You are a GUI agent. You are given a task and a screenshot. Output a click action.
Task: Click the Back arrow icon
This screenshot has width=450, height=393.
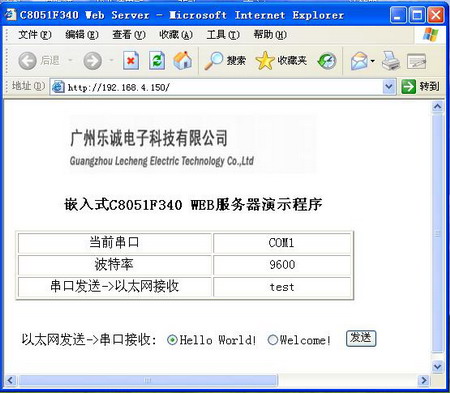point(27,61)
